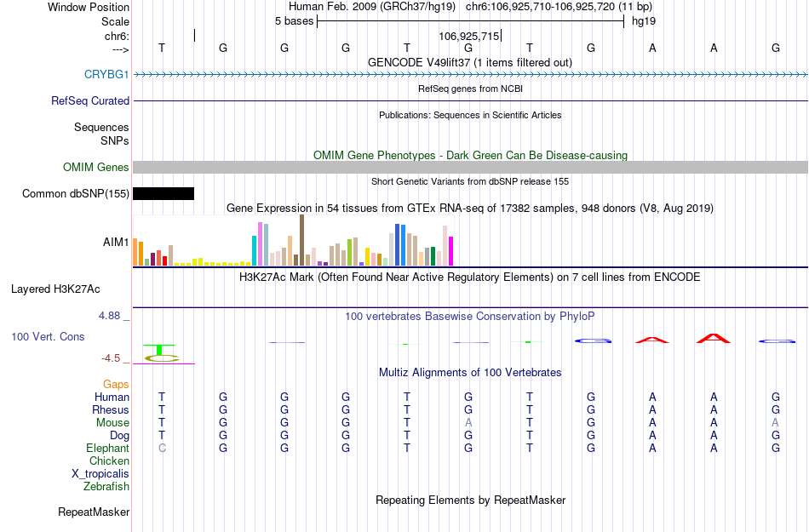Click the H3K27Ac Mark track title
This screenshot has height=532, width=809.
coord(469,277)
